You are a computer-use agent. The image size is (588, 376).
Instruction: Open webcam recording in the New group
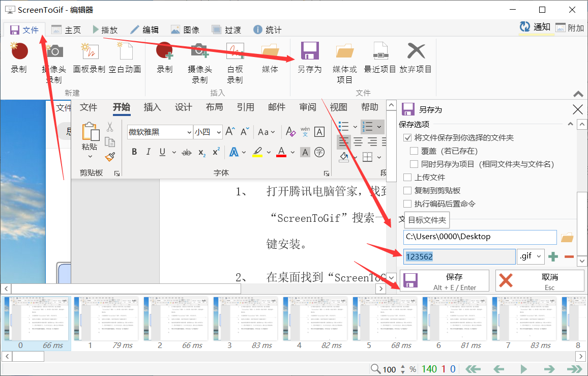pyautogui.click(x=54, y=63)
